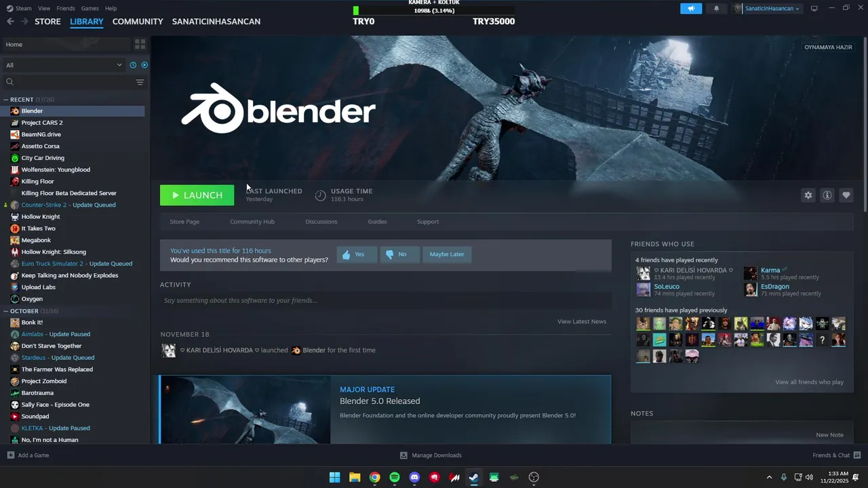The width and height of the screenshot is (868, 488).
Task: Open the Support tab
Action: pos(428,222)
